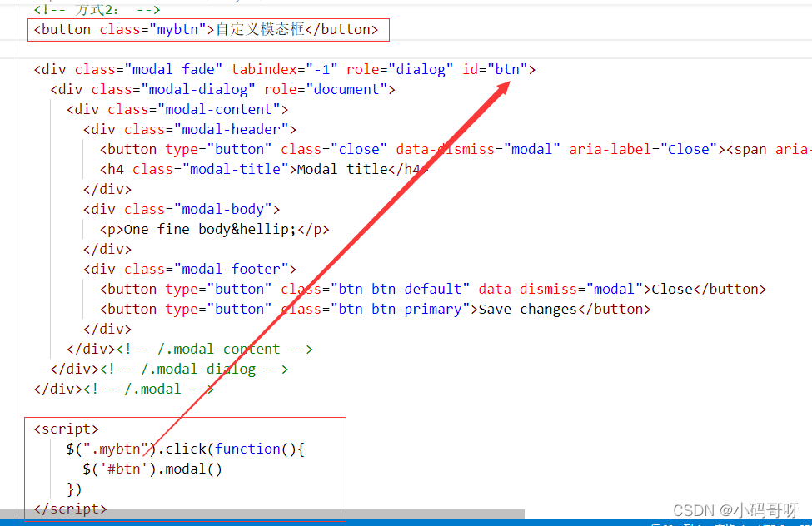
Task: Click the line <div class="modal-footer">
Action: coord(190,269)
